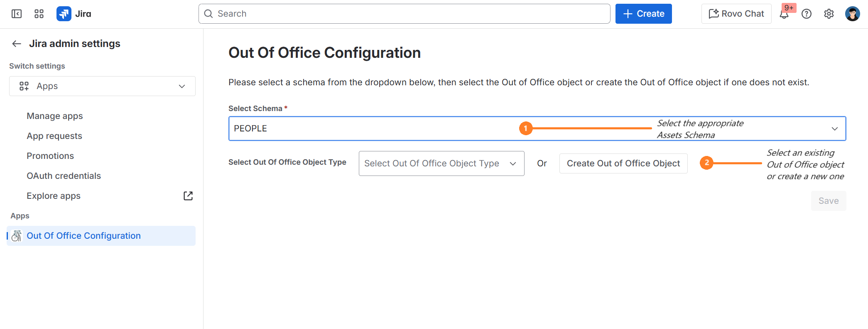
Task: Open notifications bell icon
Action: [784, 14]
